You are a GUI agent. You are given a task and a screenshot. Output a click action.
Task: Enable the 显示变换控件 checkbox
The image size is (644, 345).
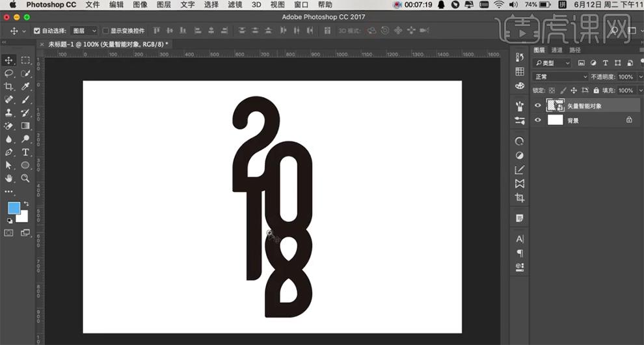tap(106, 31)
